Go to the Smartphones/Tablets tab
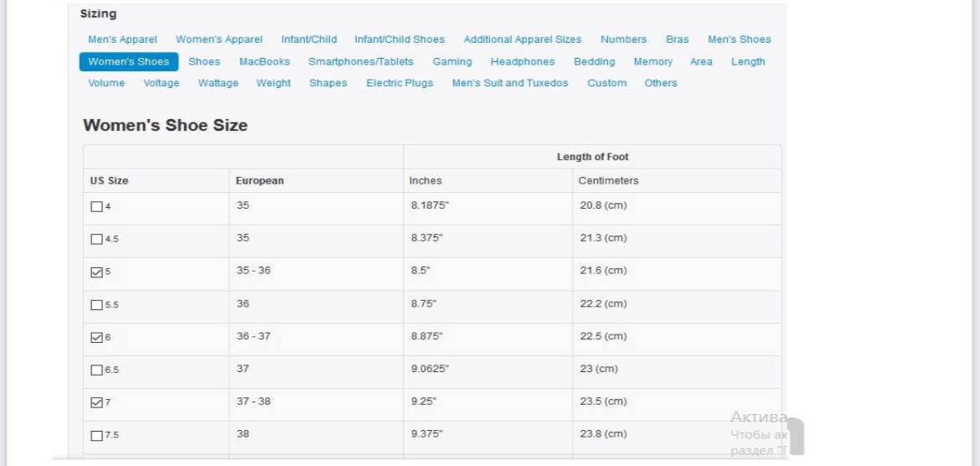The height and width of the screenshot is (466, 980). click(360, 62)
